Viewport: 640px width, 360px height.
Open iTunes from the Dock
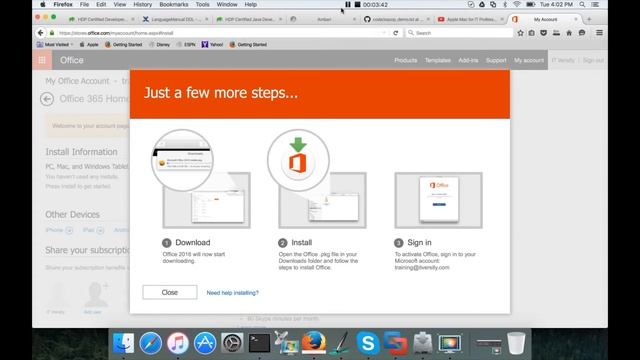pyautogui.click(x=178, y=343)
